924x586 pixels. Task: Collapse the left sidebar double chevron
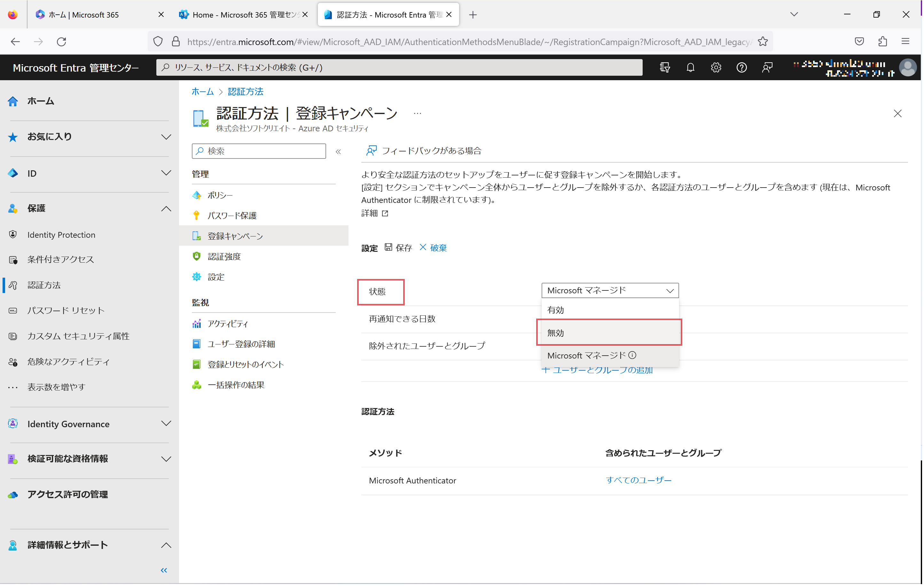tap(164, 571)
